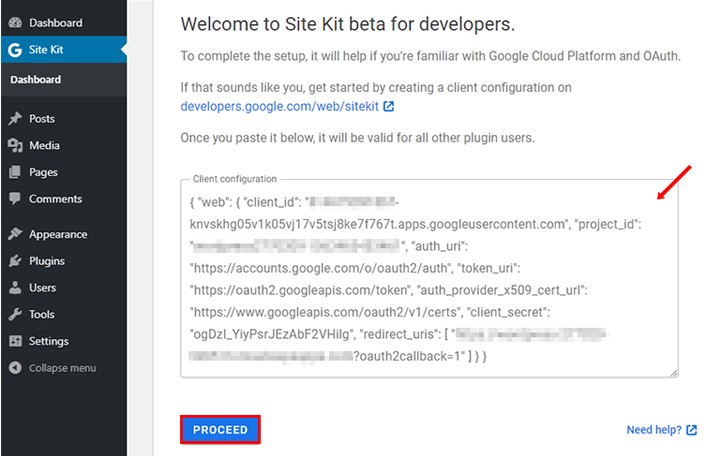Click inside the Client configuration text area
The image size is (709, 456).
point(429,279)
